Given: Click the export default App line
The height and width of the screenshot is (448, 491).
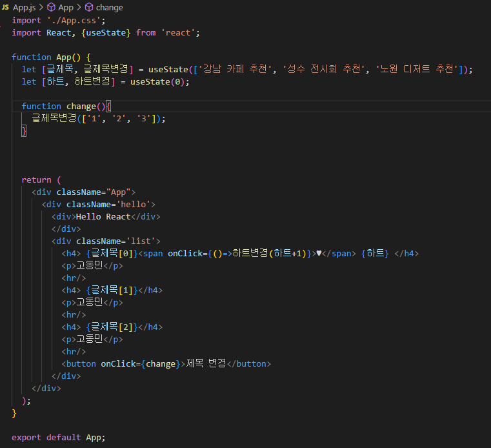Looking at the screenshot, I should [x=58, y=438].
